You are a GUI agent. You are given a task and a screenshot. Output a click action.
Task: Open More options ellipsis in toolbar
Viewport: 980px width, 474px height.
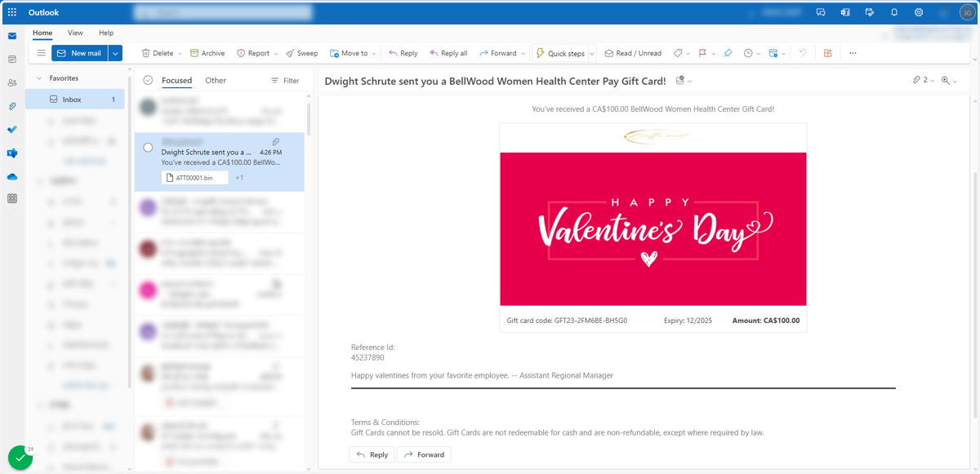pos(853,53)
